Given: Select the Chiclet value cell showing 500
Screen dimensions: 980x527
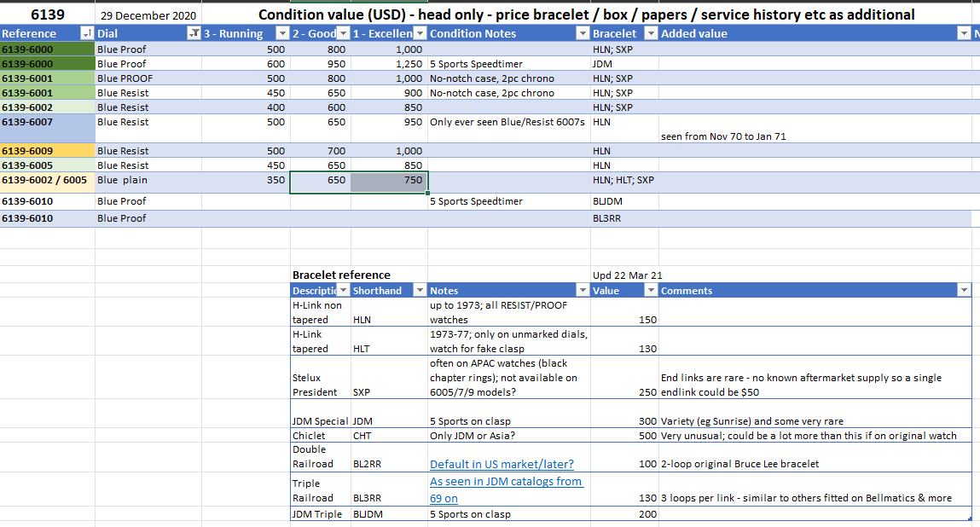Looking at the screenshot, I should tap(624, 436).
